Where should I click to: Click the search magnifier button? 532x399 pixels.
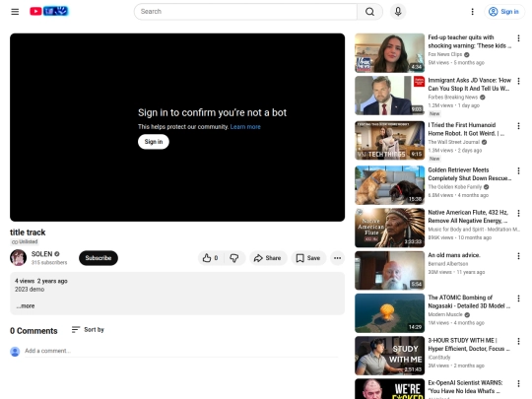click(x=369, y=12)
